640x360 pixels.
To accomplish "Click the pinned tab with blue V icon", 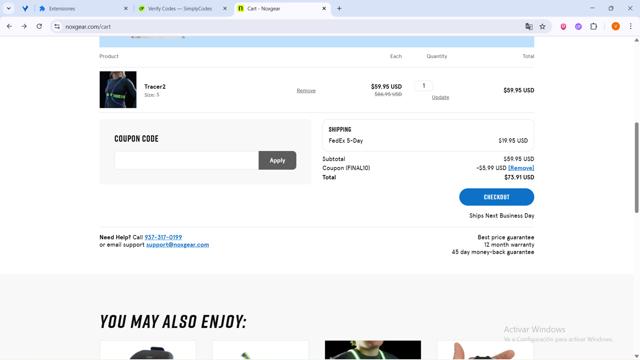I will click(25, 9).
